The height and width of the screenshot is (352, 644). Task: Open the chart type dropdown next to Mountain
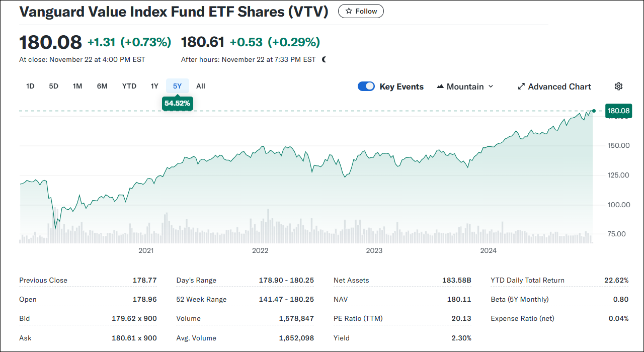tap(491, 86)
